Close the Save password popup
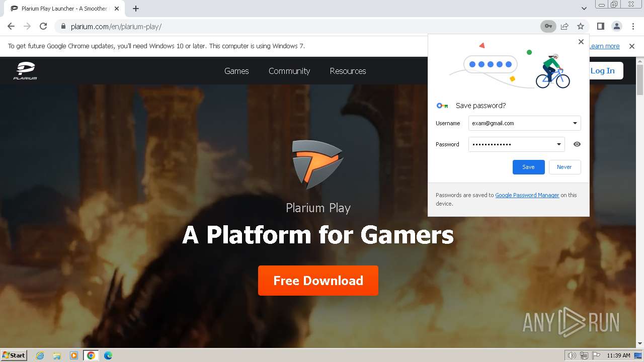The image size is (644, 362). pos(581,42)
